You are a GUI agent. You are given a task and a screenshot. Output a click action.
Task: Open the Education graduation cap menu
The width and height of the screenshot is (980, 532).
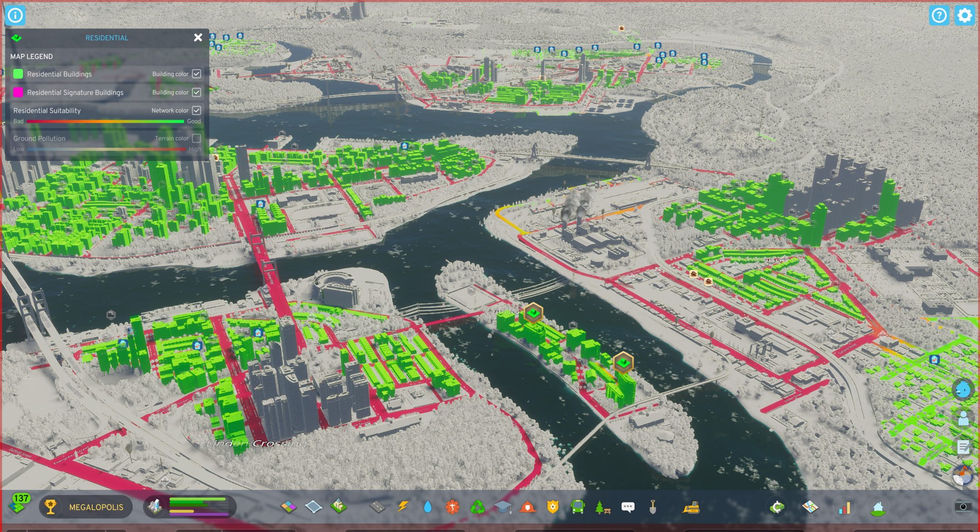pyautogui.click(x=503, y=507)
